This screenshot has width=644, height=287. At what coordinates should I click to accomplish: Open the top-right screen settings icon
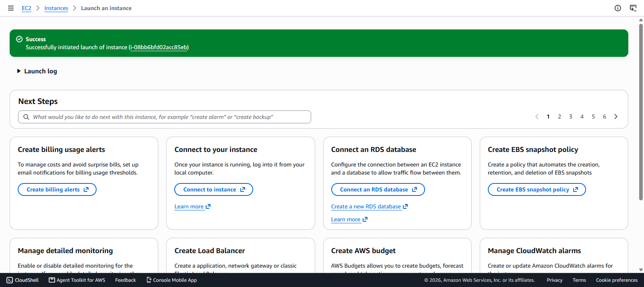point(633,8)
